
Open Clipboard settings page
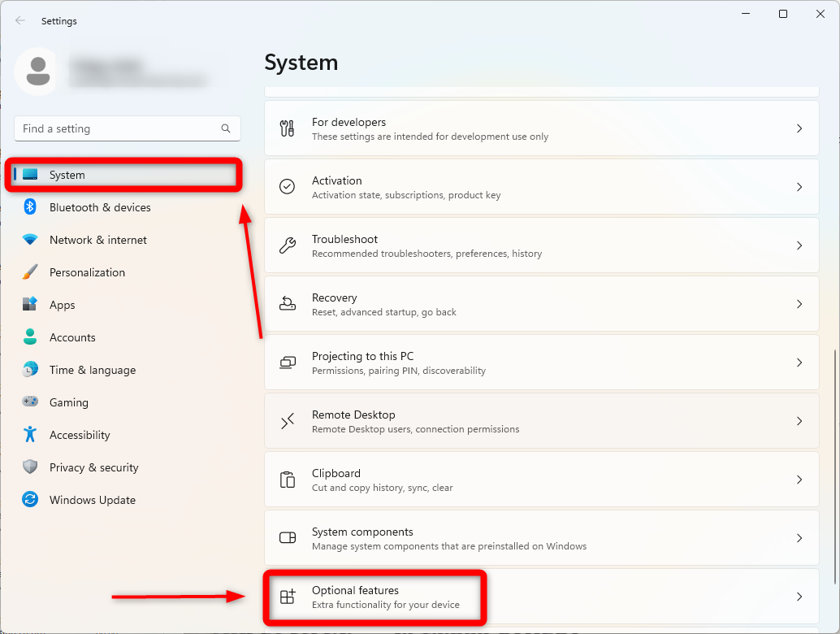(x=542, y=480)
